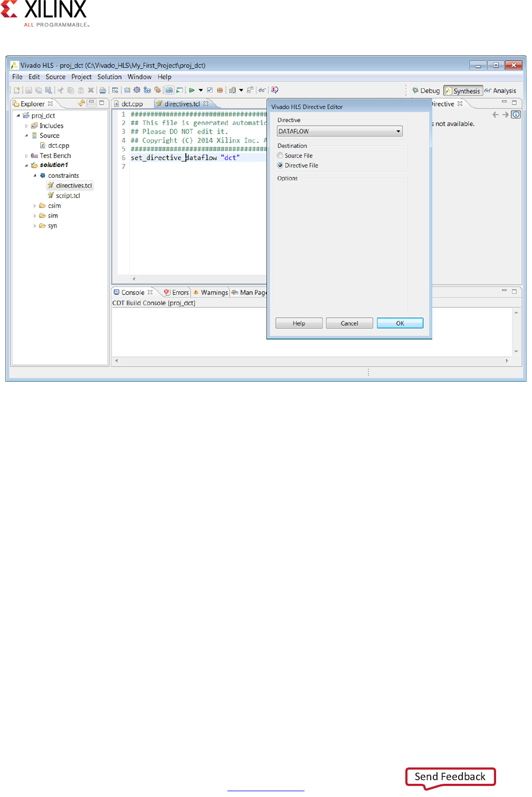Click the green Run C Synthesis arrow
532x797 pixels.
click(192, 90)
